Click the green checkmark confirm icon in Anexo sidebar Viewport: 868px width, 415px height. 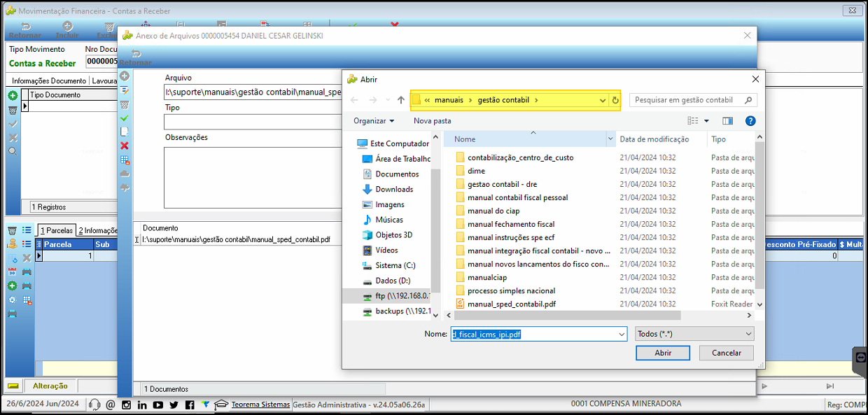click(125, 118)
